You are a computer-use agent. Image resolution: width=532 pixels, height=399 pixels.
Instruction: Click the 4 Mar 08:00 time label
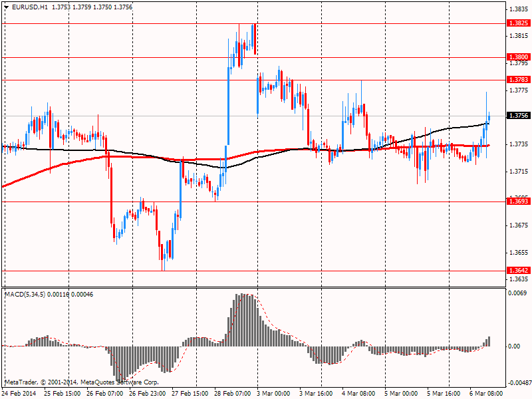tap(358, 394)
